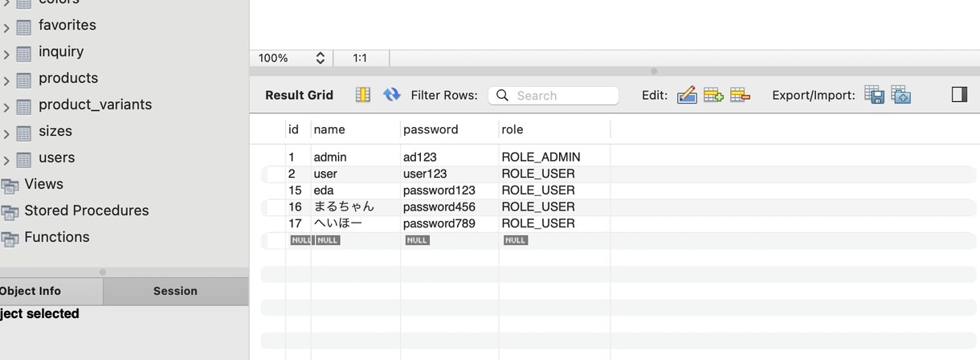
Task: Switch to the Session tab
Action: (175, 291)
